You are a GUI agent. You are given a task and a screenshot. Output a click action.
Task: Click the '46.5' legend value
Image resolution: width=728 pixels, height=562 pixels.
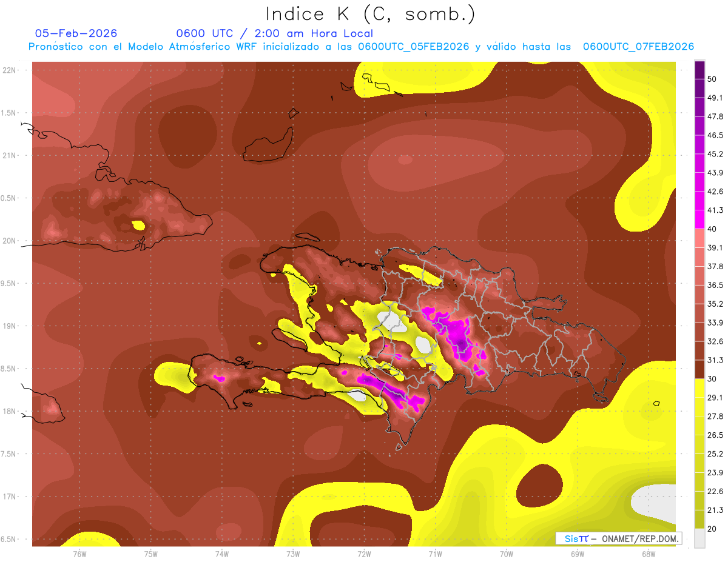tap(715, 135)
